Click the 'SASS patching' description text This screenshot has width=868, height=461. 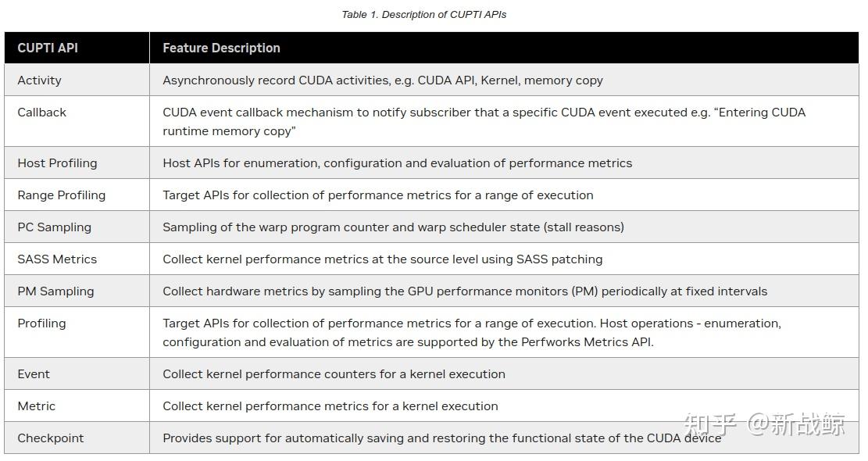pyautogui.click(x=382, y=259)
